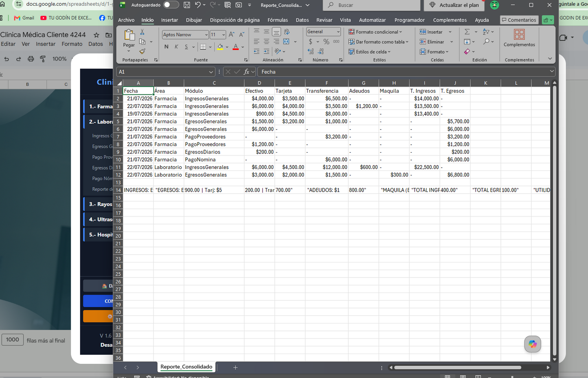This screenshot has width=588, height=378.
Task: Click in the Buscar search box
Action: pos(372,5)
